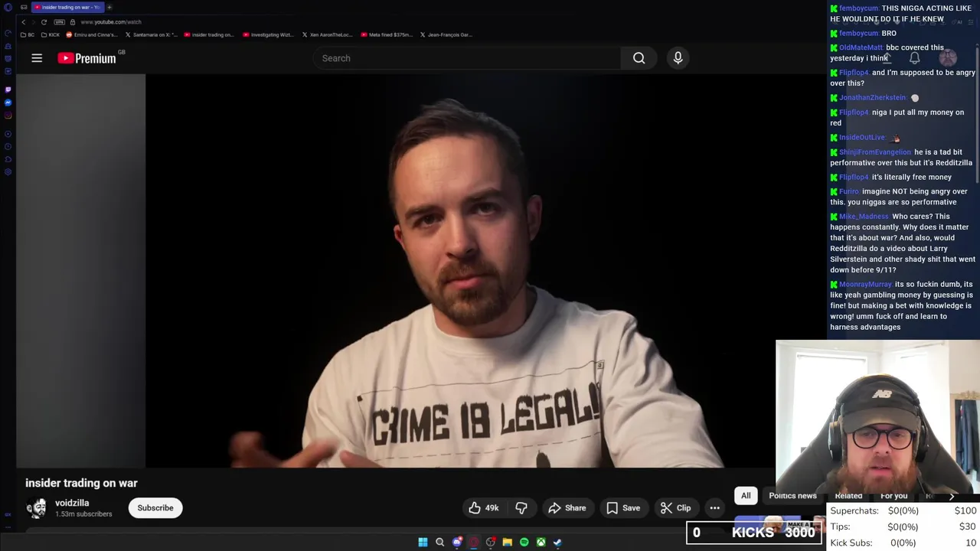The image size is (980, 551).
Task: Go back in browser
Action: [23, 22]
